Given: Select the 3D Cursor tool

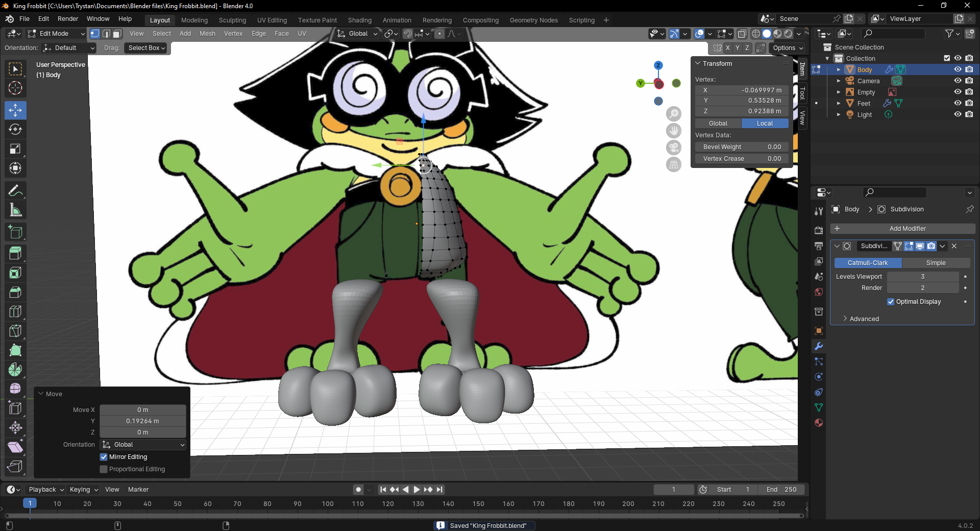Looking at the screenshot, I should click(15, 88).
